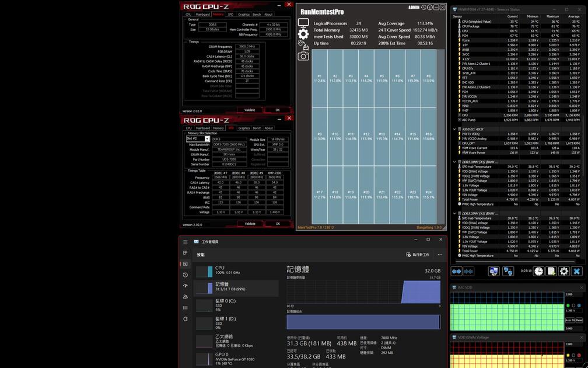Screen dimensions: 588x368
Task: Click OK in CPU-Z Memory window
Action: (278, 110)
